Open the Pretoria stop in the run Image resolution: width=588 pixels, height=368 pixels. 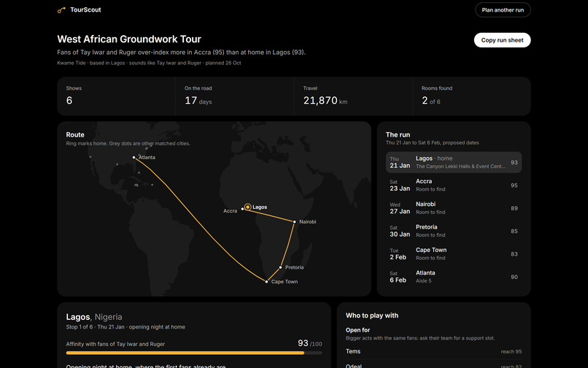pyautogui.click(x=453, y=231)
